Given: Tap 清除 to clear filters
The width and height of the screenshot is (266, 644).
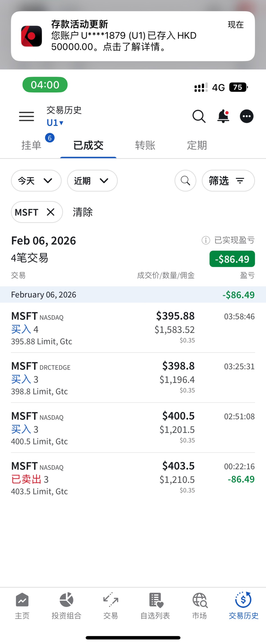Looking at the screenshot, I should [x=83, y=212].
